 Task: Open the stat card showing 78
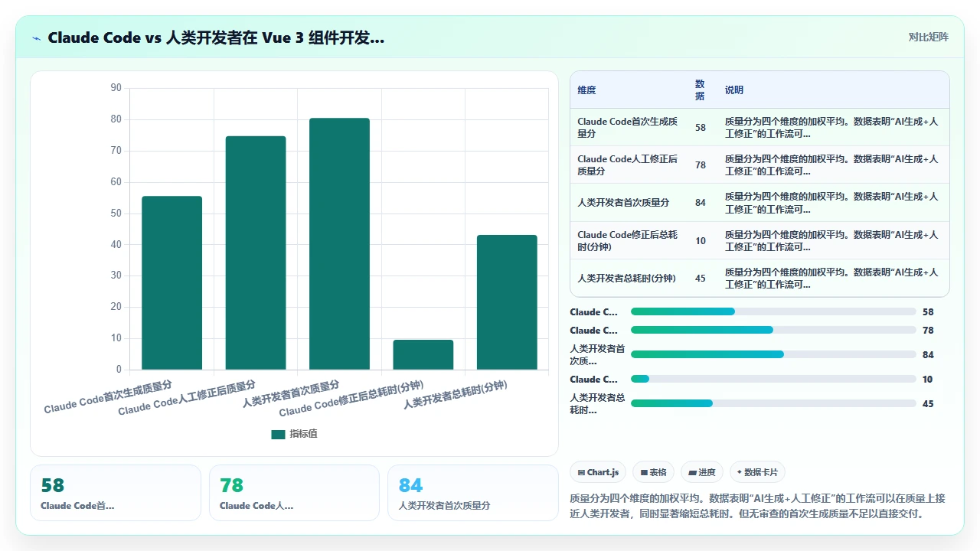(294, 493)
